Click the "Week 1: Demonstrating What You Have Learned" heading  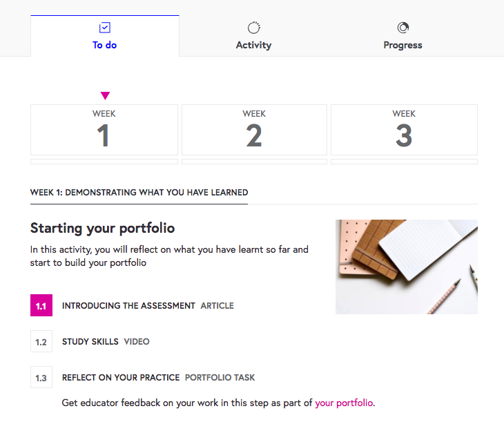139,193
